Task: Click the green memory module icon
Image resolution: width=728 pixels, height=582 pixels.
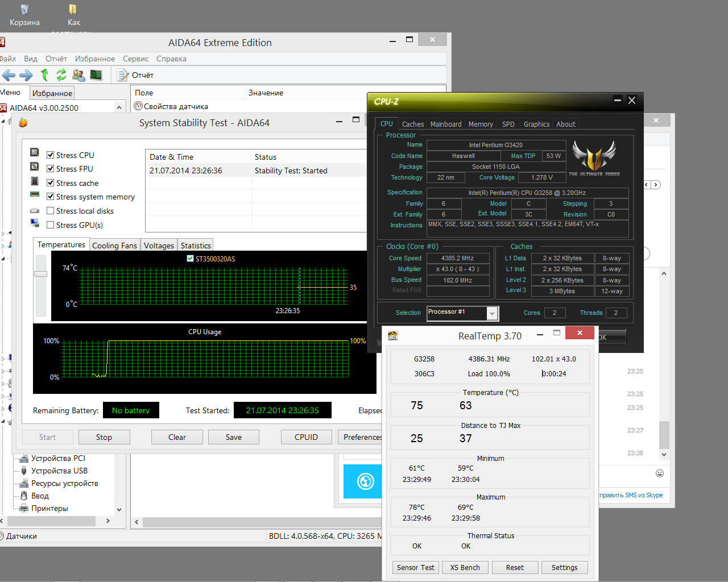Action: tap(35, 194)
